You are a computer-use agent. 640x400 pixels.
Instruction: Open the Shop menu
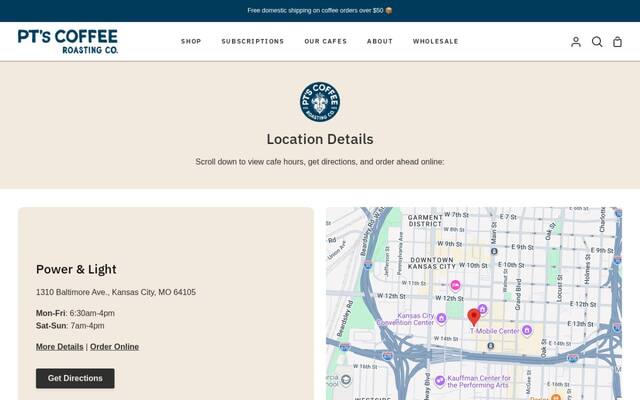[191, 42]
